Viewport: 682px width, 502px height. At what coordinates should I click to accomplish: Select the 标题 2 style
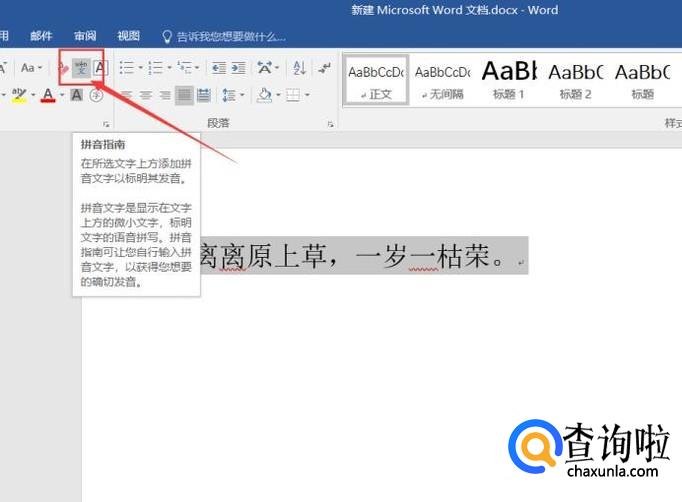[575, 80]
